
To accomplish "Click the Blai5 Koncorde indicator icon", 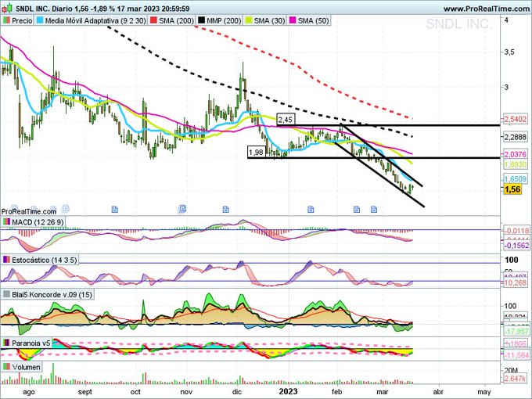I will (6, 294).
